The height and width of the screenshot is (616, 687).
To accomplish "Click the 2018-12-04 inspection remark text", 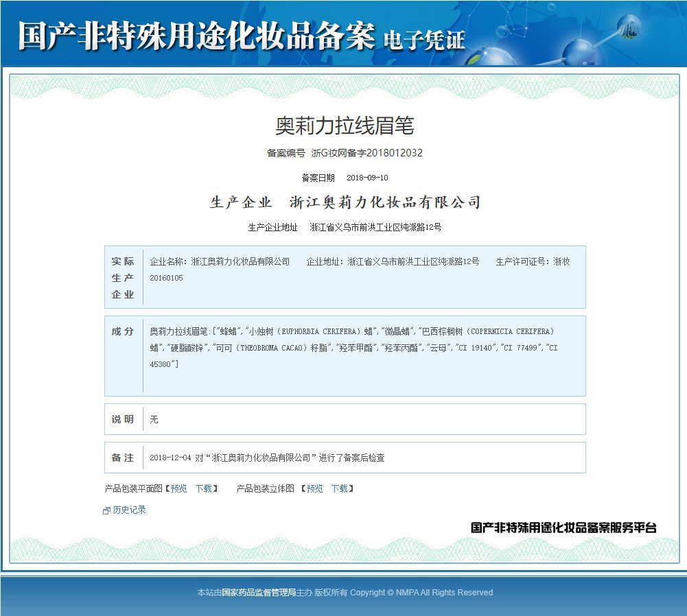I will point(267,458).
